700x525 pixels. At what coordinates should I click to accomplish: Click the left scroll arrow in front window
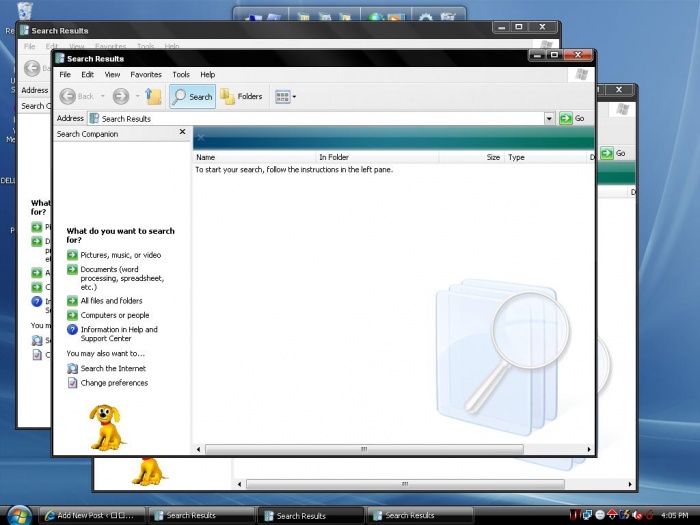pyautogui.click(x=199, y=449)
